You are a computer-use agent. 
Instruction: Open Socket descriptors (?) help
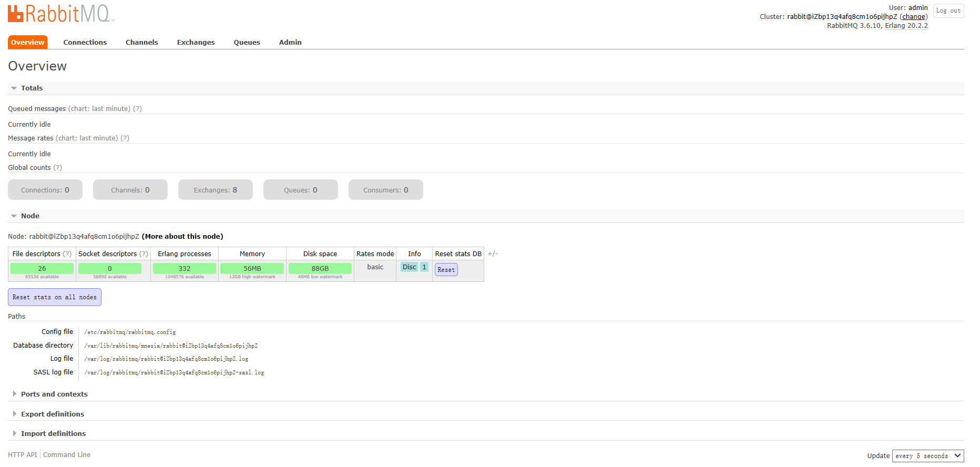pyautogui.click(x=144, y=254)
